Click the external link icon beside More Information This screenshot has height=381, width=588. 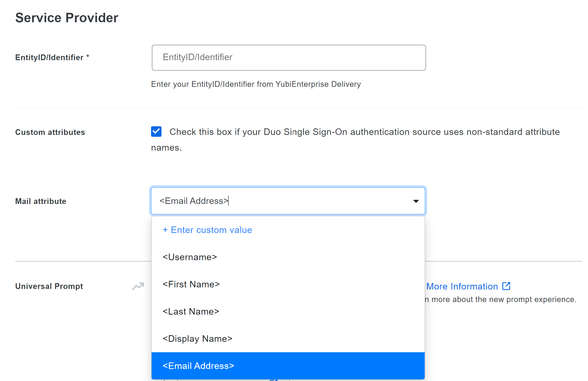coord(506,286)
